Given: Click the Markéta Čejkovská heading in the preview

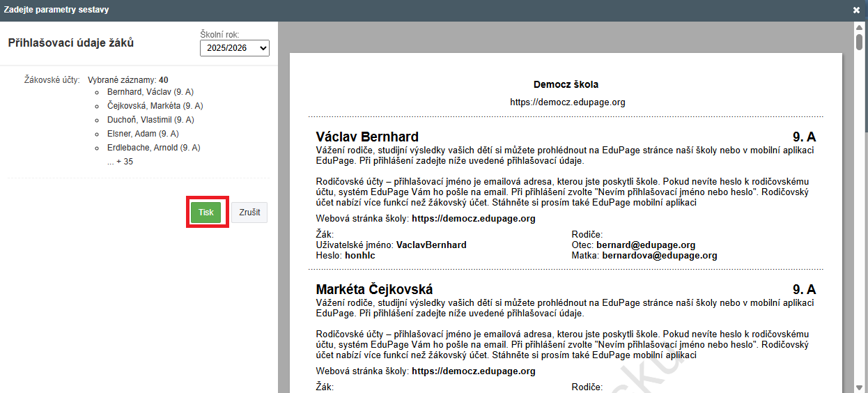Looking at the screenshot, I should [374, 289].
